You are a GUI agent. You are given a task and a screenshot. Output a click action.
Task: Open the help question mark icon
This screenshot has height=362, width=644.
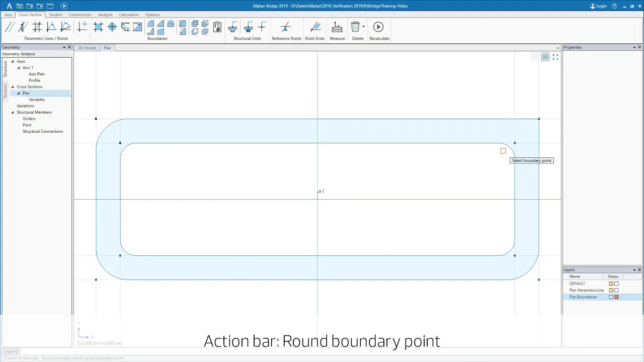tap(614, 6)
